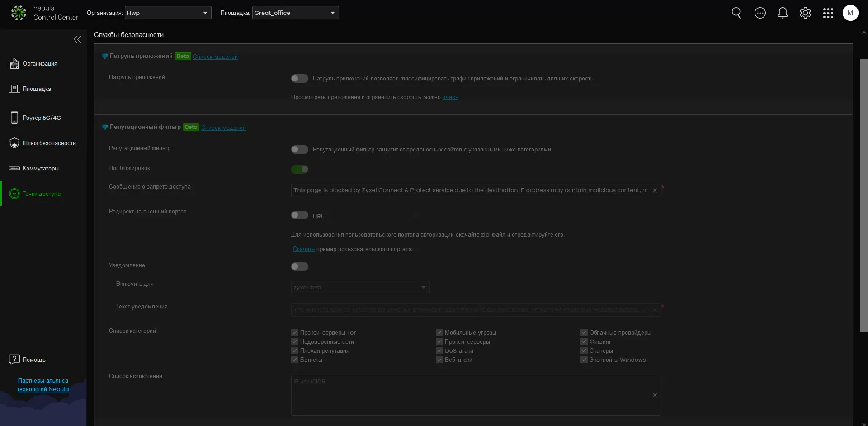
Task: Click the Помощь question mark icon
Action: (x=14, y=360)
